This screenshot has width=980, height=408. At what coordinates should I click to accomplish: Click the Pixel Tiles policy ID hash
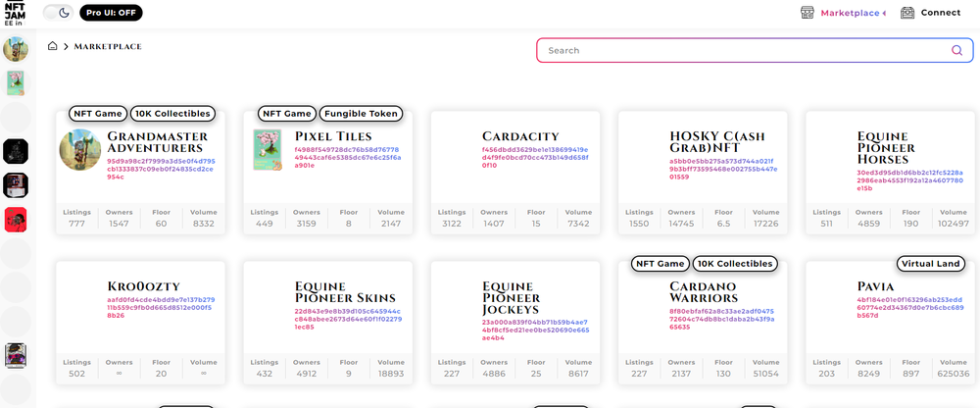348,158
